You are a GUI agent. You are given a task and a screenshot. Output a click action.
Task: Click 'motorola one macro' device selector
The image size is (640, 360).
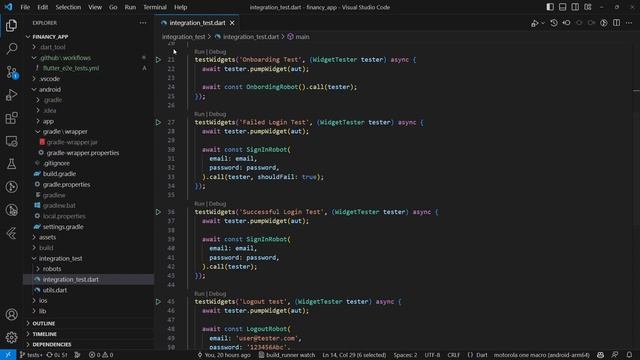542,355
